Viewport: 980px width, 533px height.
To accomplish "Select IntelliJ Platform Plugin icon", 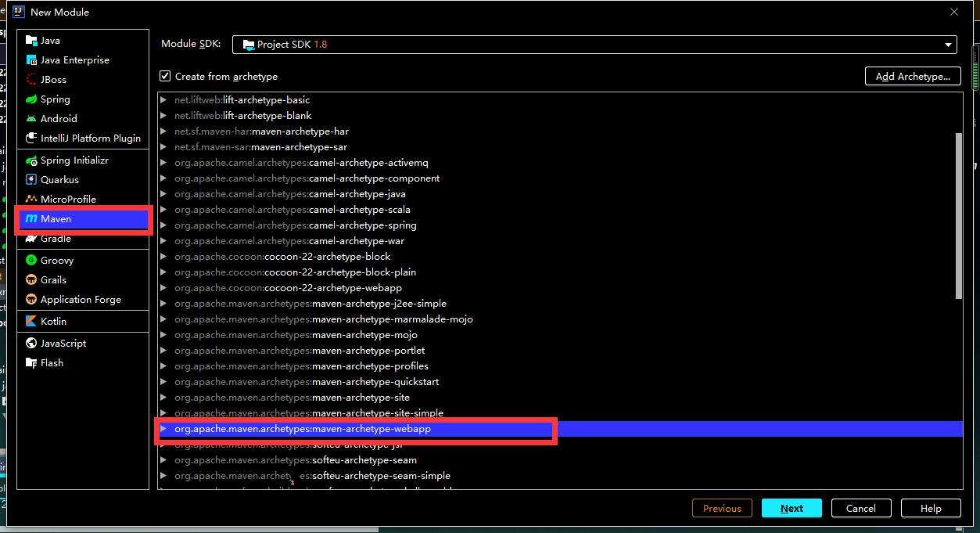I will tap(31, 139).
